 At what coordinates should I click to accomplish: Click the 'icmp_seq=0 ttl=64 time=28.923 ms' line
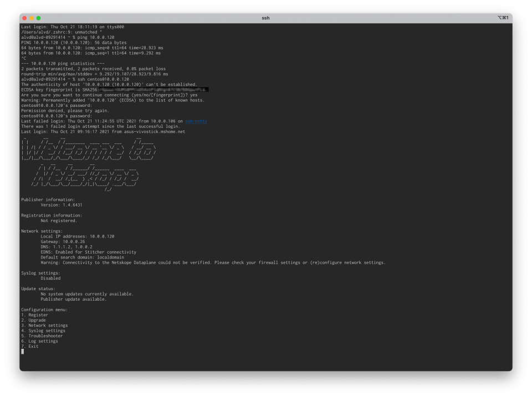coord(93,48)
